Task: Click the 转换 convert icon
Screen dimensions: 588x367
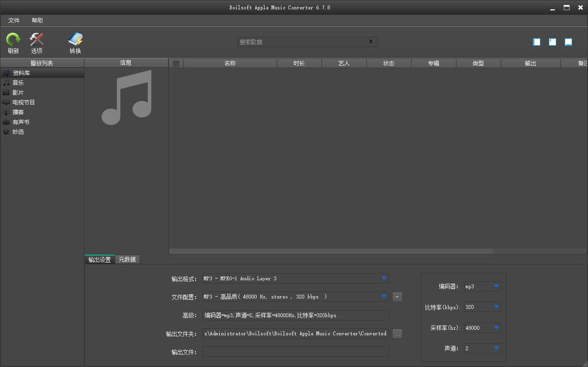Action: [x=75, y=40]
